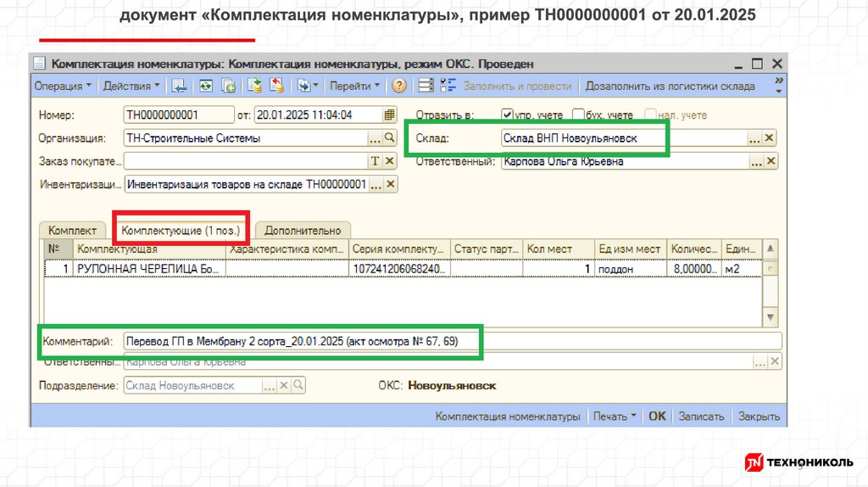Click the Кол мест column header
Image resolution: width=868 pixels, height=487 pixels.
558,249
